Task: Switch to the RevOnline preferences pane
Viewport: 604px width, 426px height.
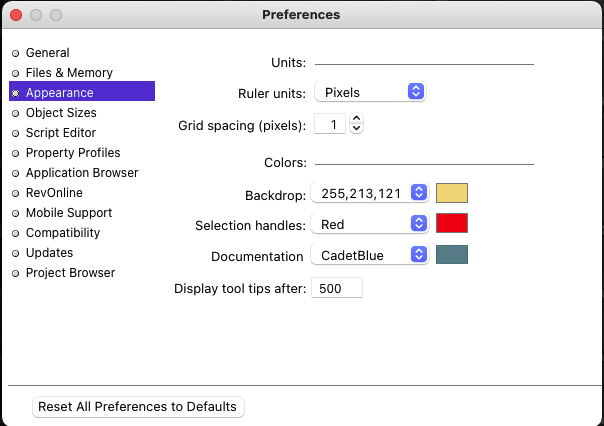Action: [x=54, y=193]
